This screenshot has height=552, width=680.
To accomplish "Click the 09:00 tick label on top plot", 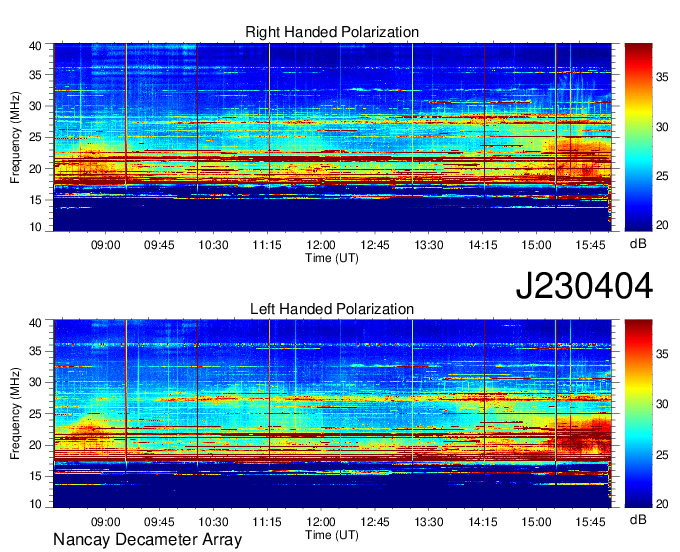I will pos(105,245).
